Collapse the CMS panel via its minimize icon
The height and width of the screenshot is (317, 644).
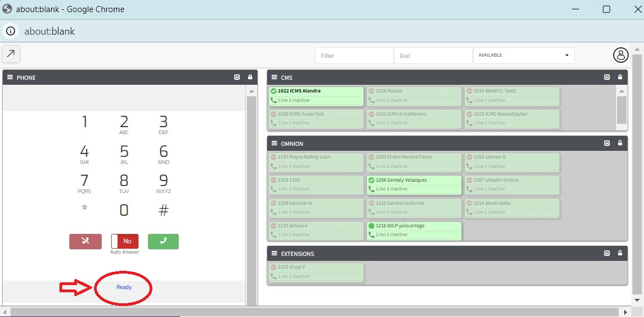[607, 78]
